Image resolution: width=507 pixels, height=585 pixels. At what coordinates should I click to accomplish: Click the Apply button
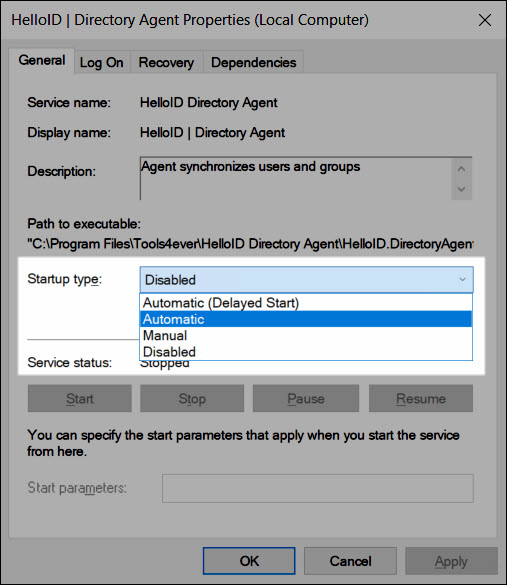[x=451, y=561]
